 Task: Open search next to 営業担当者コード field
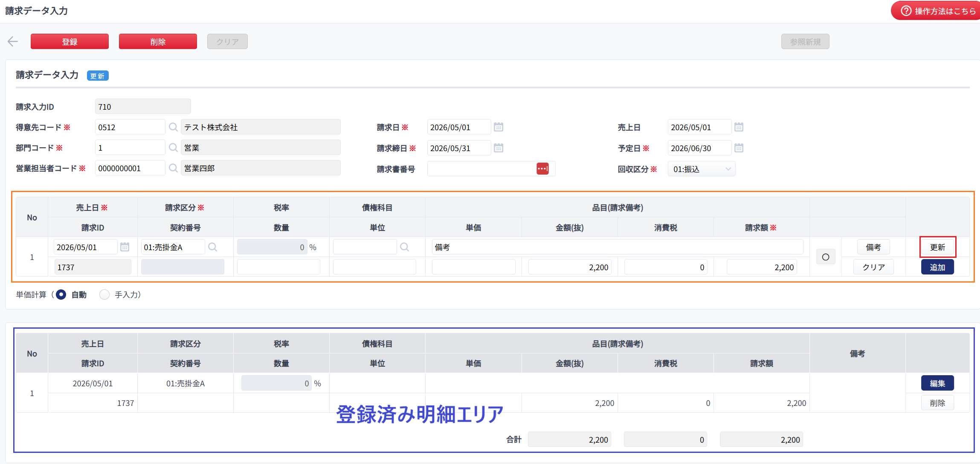[173, 168]
